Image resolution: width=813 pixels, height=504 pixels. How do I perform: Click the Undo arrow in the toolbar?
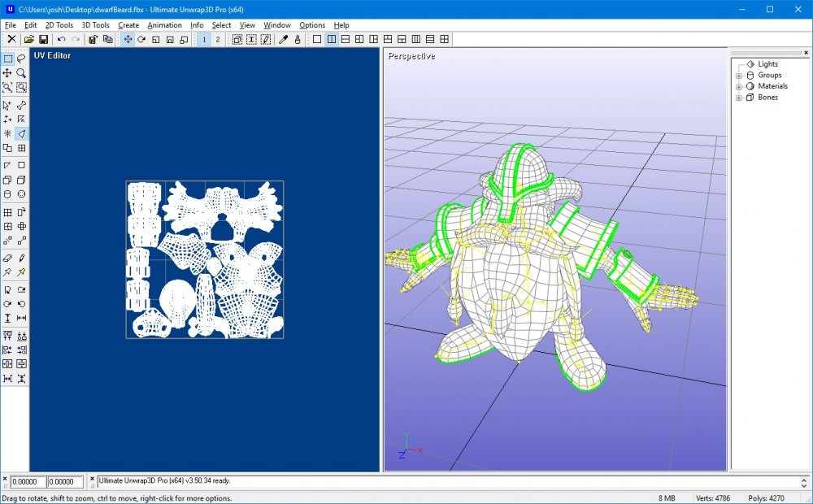tap(61, 39)
